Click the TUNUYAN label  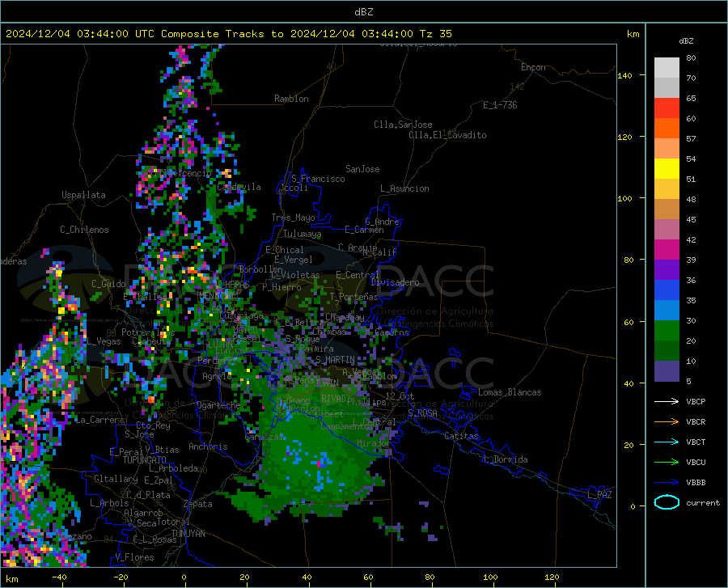188,534
